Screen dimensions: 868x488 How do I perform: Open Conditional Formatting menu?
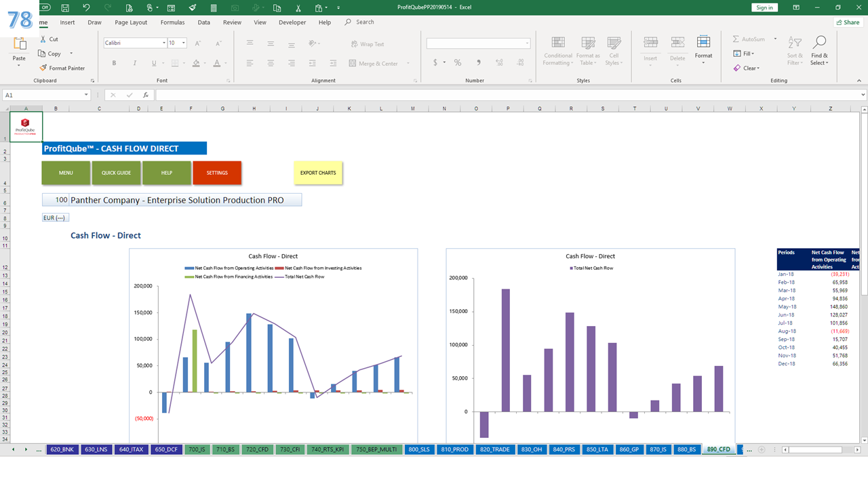pos(558,51)
